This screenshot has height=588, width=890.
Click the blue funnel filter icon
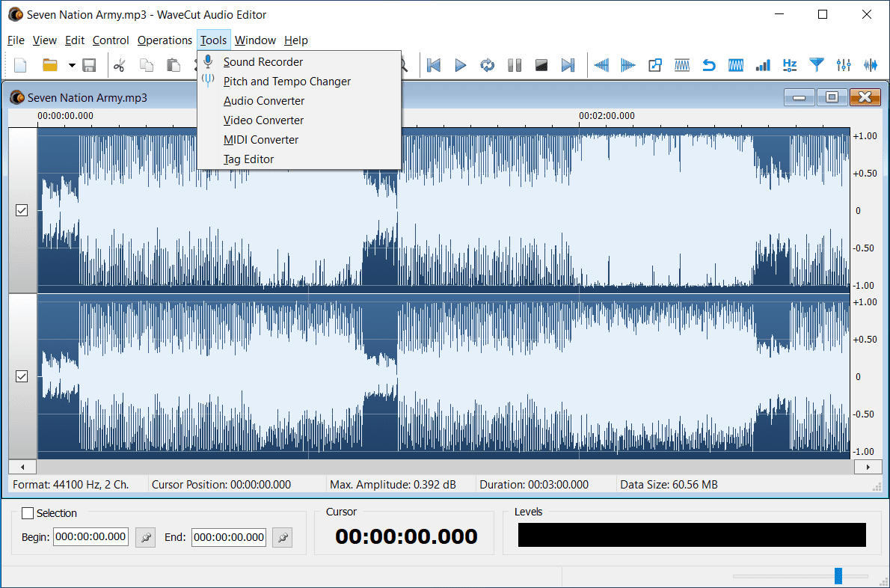(x=817, y=65)
